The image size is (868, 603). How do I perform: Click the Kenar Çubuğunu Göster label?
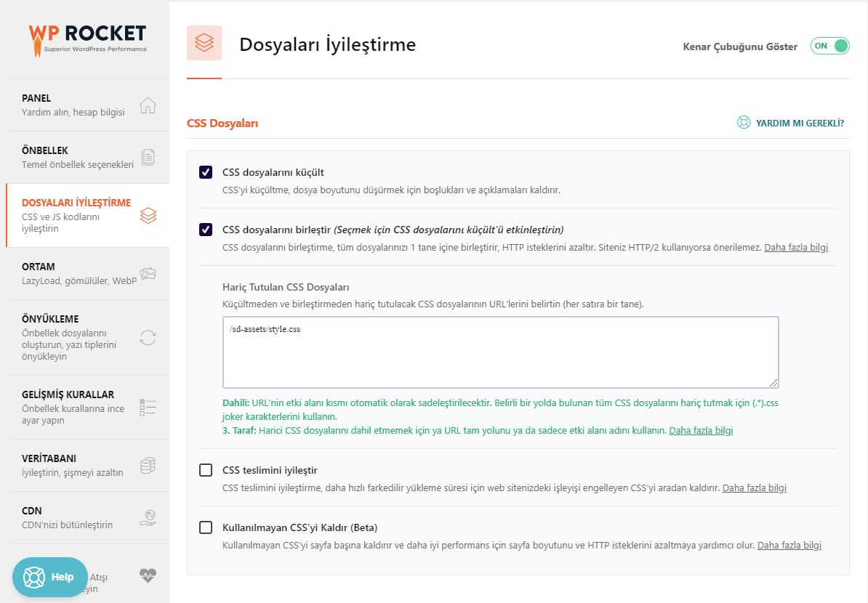740,46
